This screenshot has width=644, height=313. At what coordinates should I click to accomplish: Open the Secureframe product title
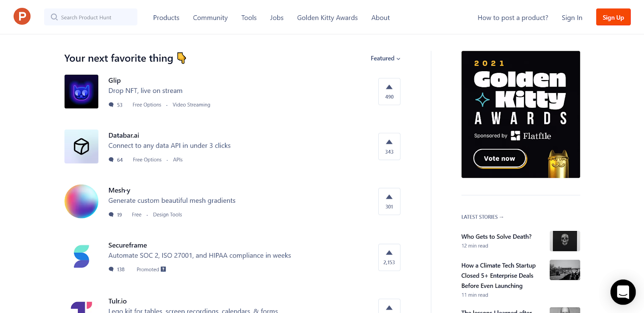tap(128, 245)
